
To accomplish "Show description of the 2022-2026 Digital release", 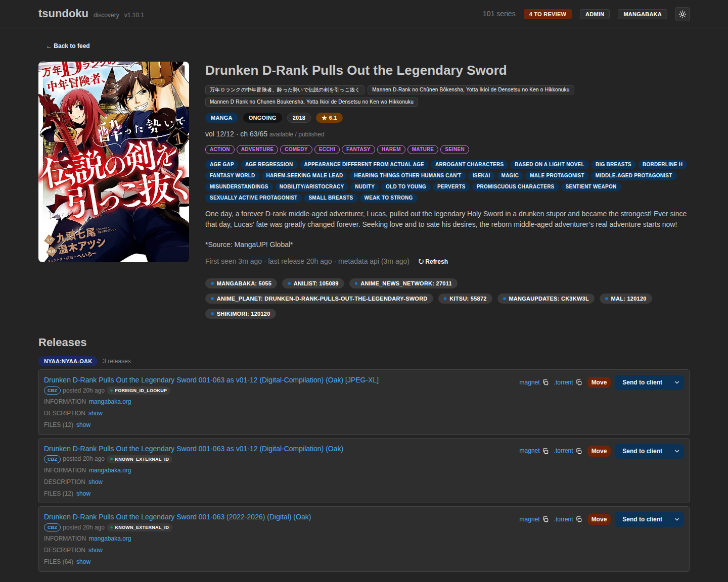I will (x=96, y=550).
